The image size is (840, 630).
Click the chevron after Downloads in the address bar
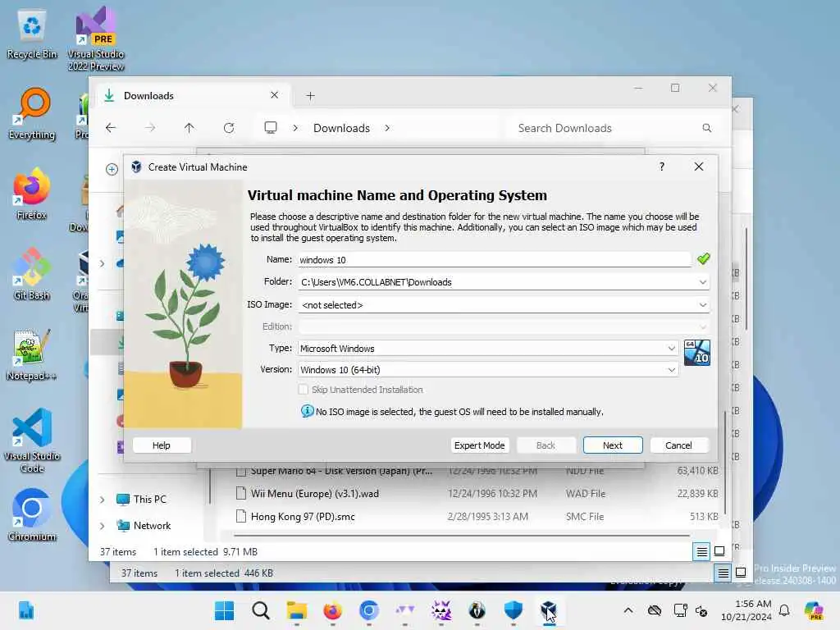click(387, 128)
